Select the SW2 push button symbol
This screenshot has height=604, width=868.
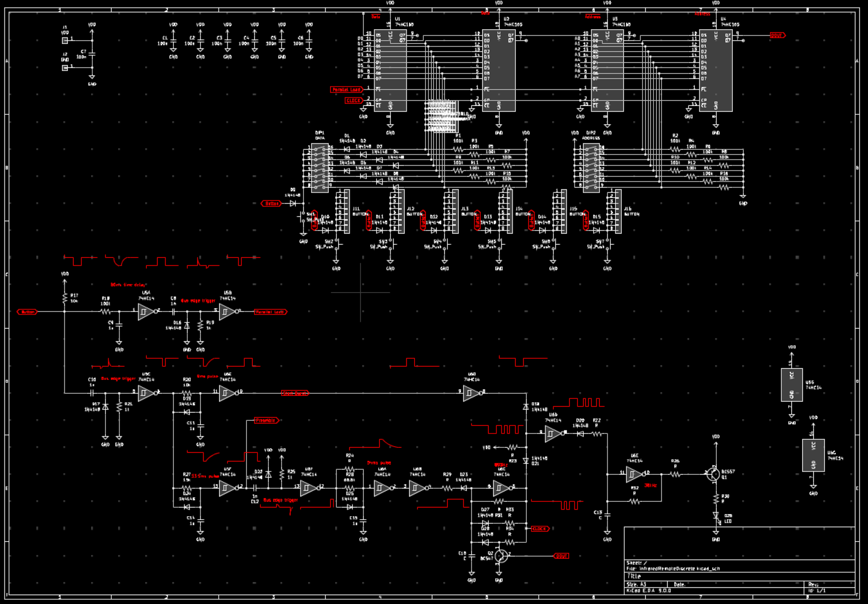(337, 244)
